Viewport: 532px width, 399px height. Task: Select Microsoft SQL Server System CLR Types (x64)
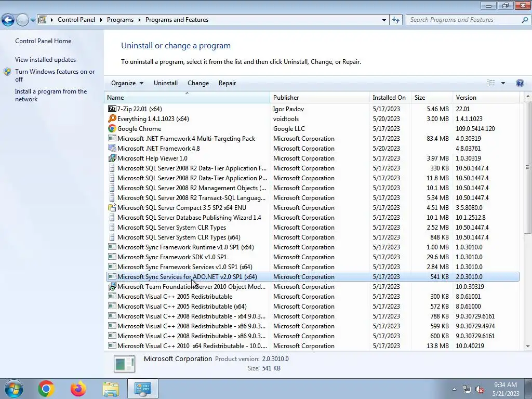point(312,237)
